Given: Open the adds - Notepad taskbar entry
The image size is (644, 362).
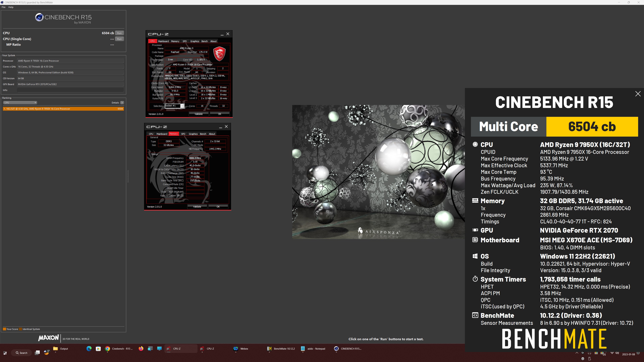Looking at the screenshot, I should click(x=313, y=349).
